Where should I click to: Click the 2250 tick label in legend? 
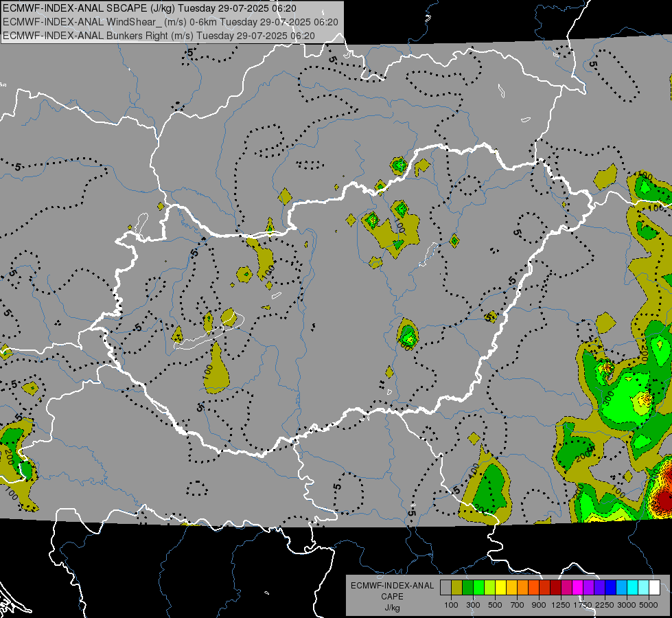pyautogui.click(x=604, y=605)
